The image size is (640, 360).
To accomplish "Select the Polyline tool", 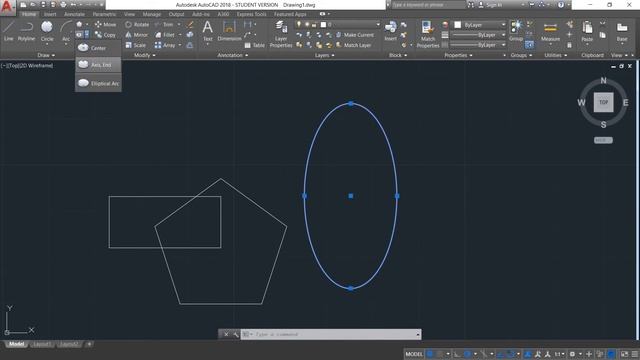I will click(x=26, y=31).
